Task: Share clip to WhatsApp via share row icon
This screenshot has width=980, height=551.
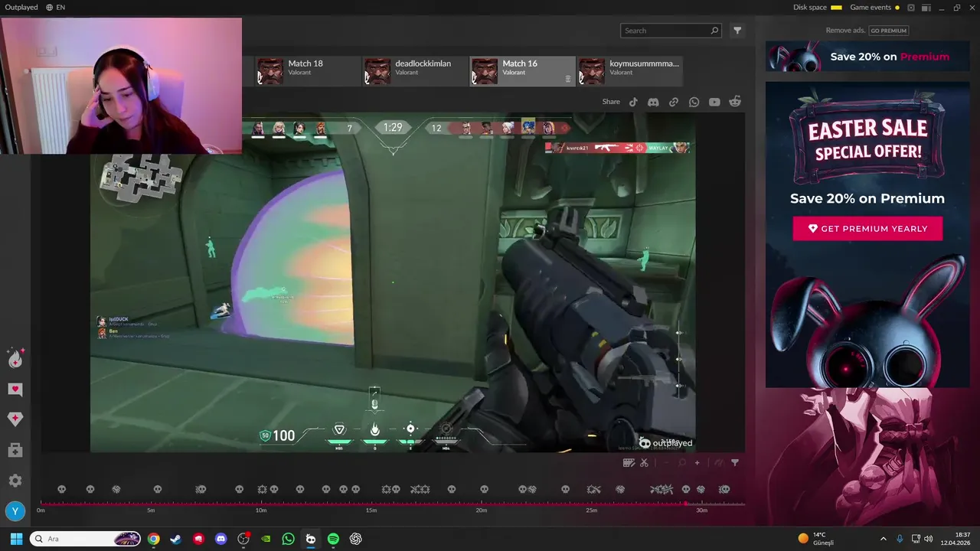Action: (694, 102)
